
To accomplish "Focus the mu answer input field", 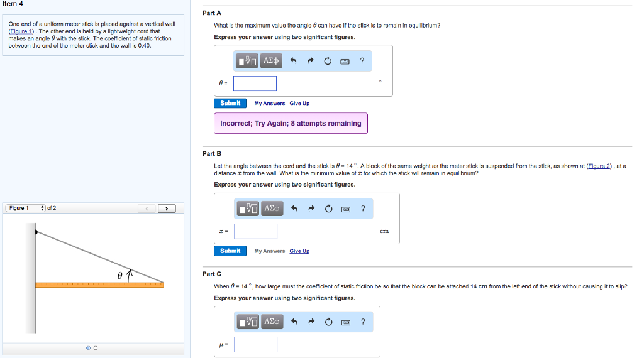I will (x=256, y=344).
